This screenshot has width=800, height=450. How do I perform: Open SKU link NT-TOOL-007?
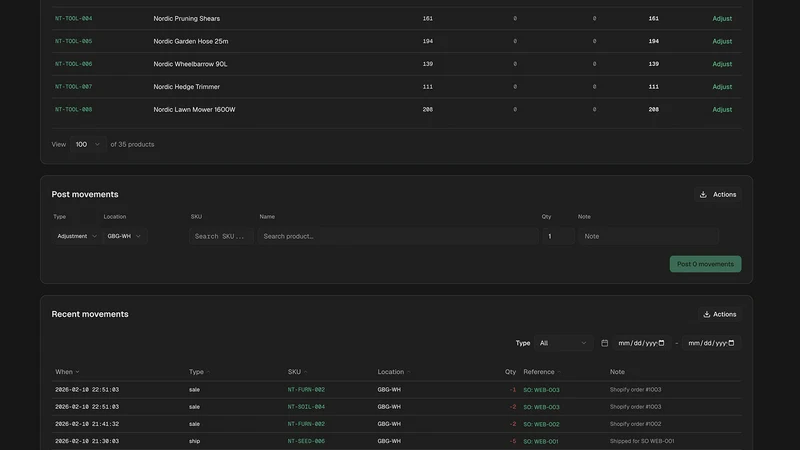pyautogui.click(x=73, y=87)
